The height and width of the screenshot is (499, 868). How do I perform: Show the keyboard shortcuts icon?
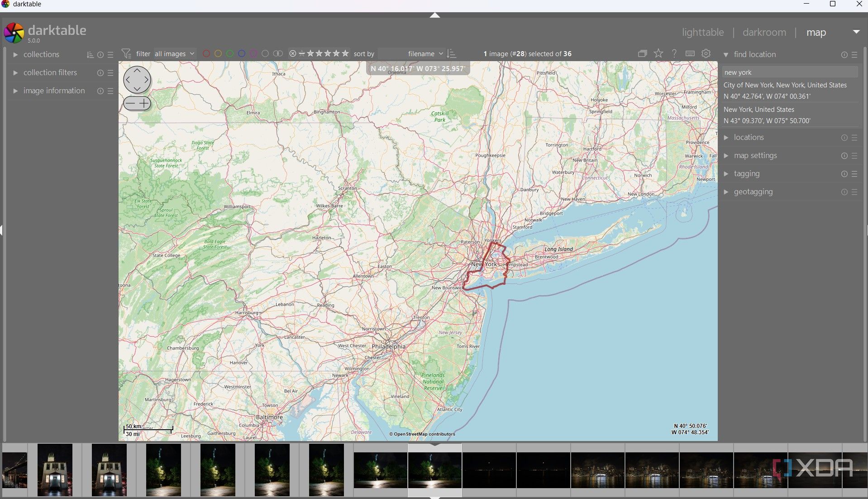690,54
